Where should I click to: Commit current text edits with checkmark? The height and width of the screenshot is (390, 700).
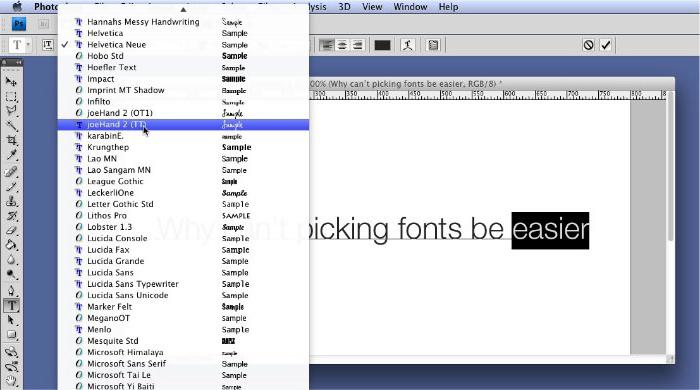coord(605,45)
